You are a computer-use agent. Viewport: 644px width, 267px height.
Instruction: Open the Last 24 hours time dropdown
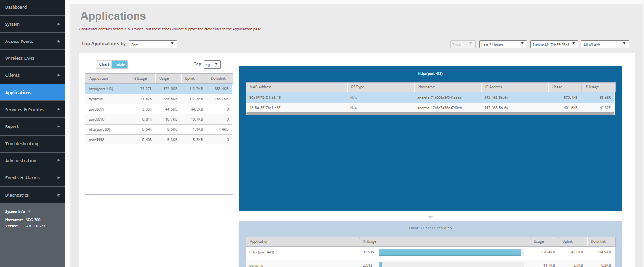point(503,44)
